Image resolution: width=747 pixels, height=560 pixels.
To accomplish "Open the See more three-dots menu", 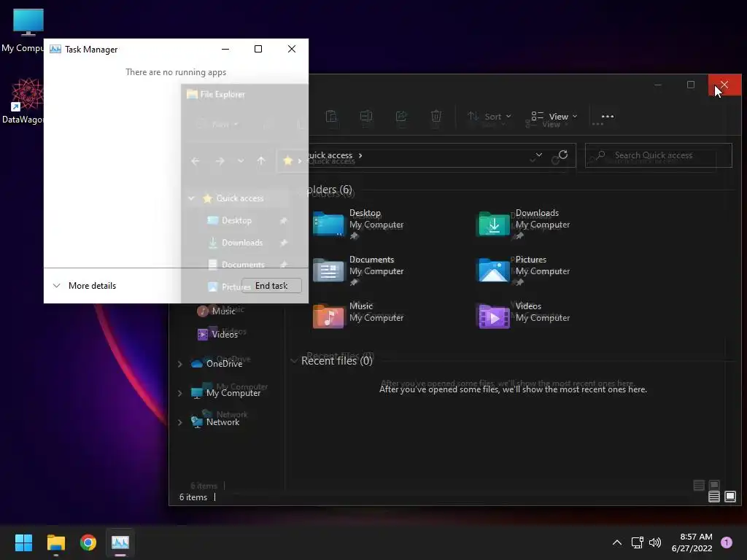I will 608,117.
